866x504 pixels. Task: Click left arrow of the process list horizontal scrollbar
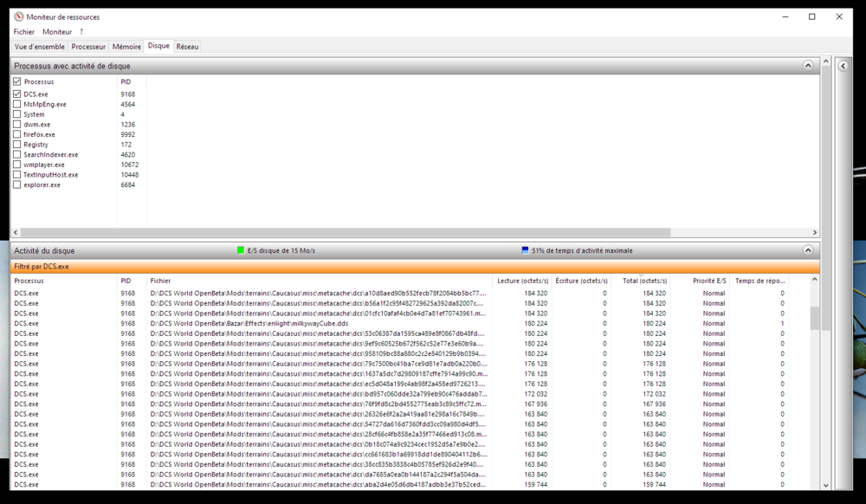[16, 232]
